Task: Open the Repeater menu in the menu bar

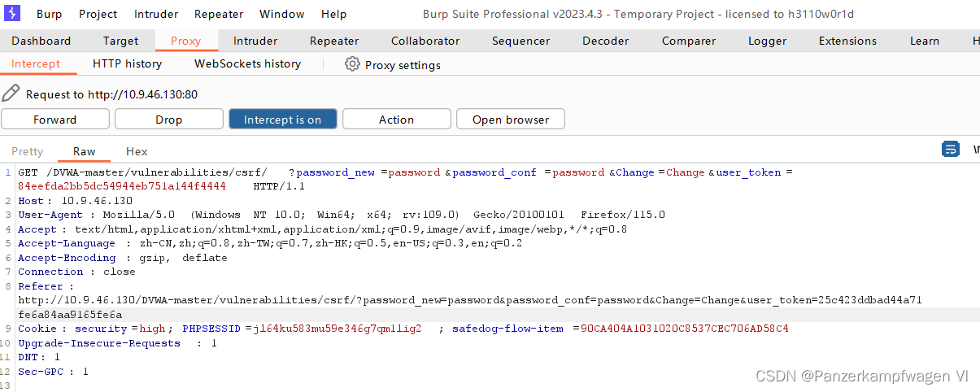Action: [x=219, y=14]
